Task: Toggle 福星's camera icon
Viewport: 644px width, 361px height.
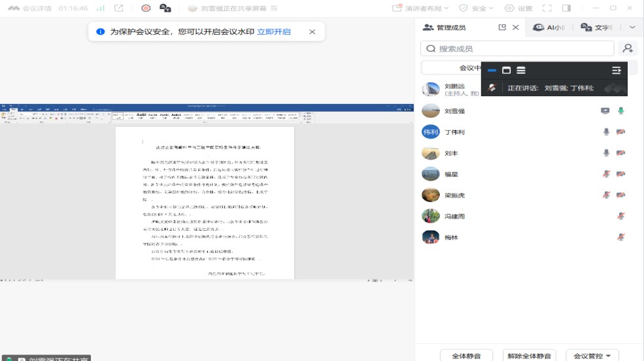Action: coord(620,174)
